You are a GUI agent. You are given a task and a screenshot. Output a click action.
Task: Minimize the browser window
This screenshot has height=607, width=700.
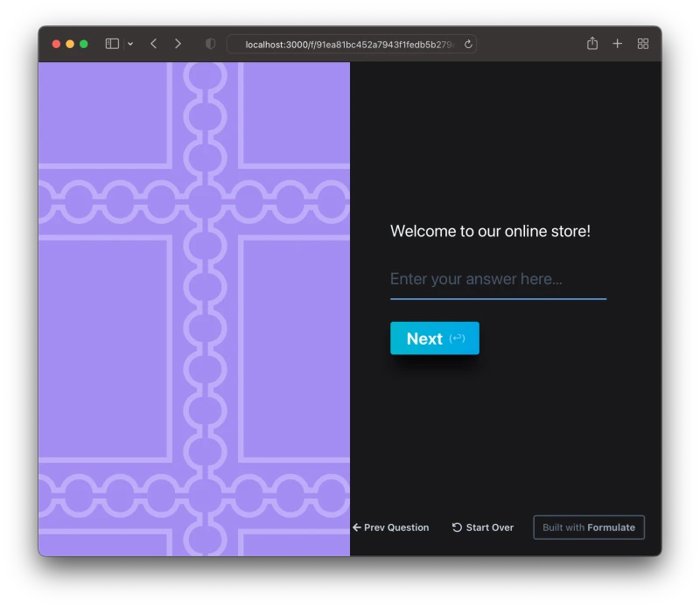coord(70,44)
